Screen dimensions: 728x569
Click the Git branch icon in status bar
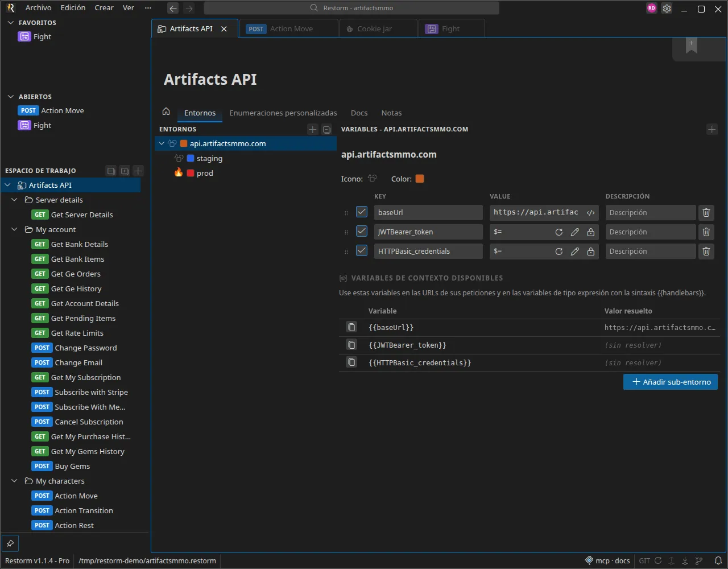(x=699, y=560)
